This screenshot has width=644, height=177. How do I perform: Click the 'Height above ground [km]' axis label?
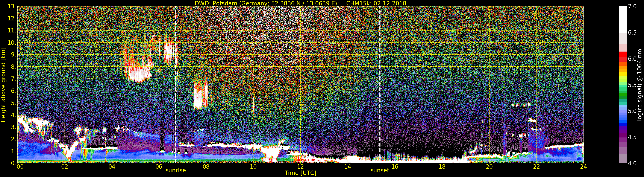click(3, 85)
